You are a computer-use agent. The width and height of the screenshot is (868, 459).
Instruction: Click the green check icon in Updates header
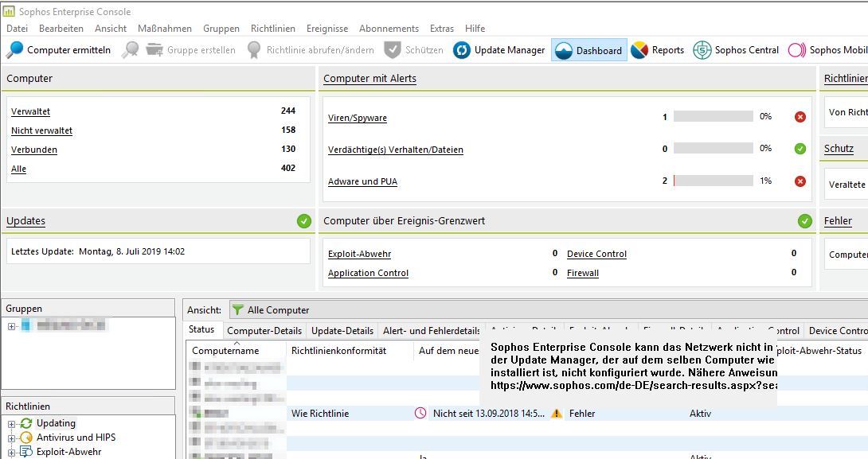304,221
